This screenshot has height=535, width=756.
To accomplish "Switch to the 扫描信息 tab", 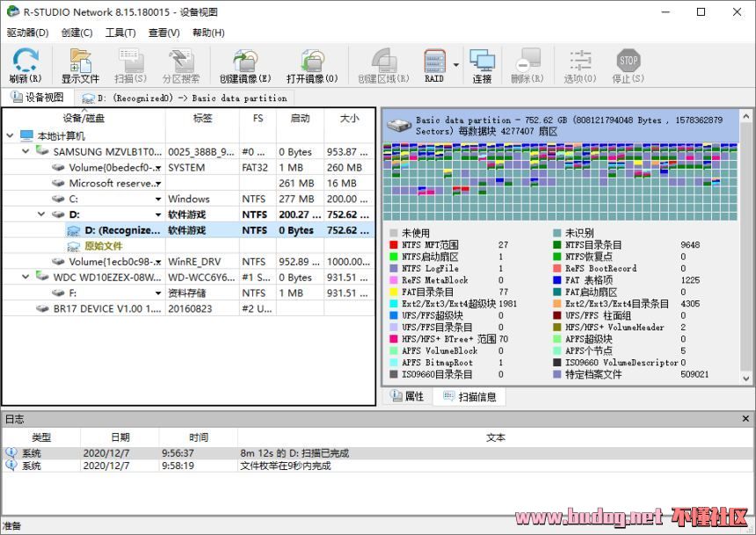I will [x=475, y=396].
